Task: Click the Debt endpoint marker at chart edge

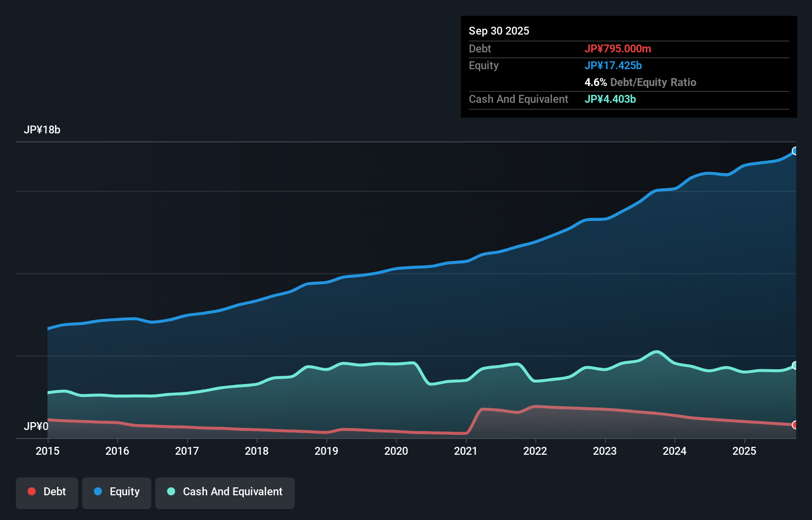Action: 796,424
